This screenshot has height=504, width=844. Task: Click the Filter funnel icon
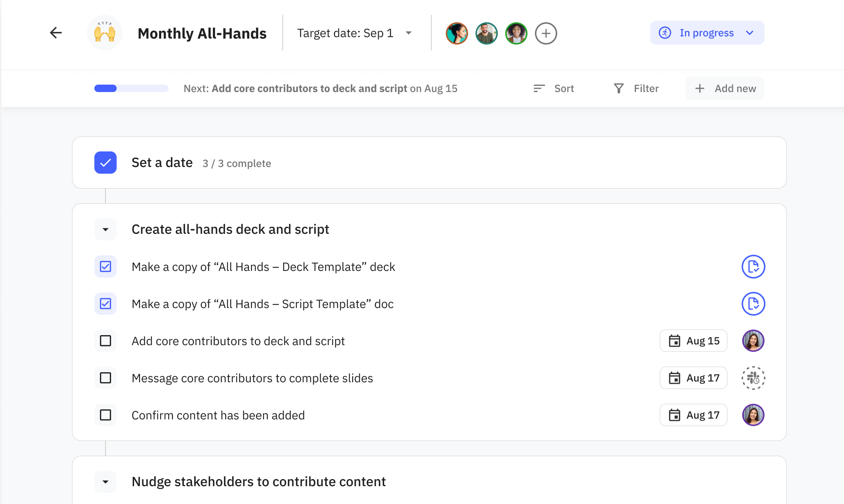(619, 88)
